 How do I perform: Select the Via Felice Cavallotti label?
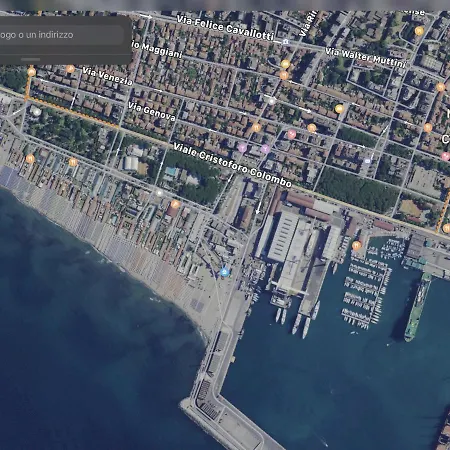point(225,28)
